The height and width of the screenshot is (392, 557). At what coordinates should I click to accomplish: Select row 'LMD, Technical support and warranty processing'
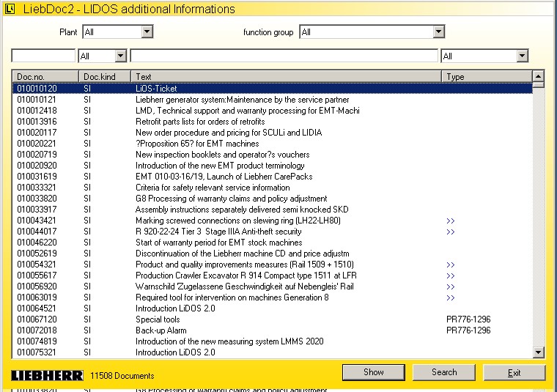[x=273, y=111]
